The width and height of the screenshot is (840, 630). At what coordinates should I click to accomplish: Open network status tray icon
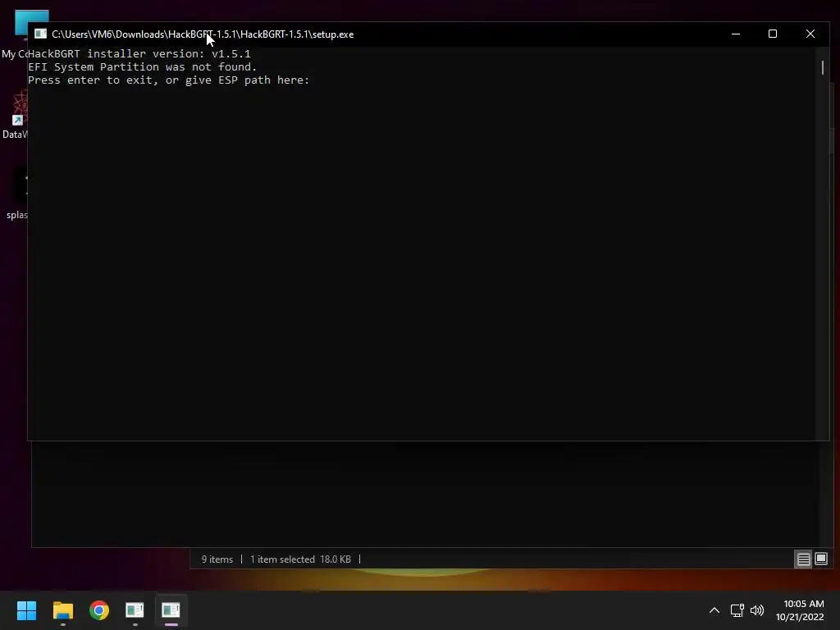point(737,610)
